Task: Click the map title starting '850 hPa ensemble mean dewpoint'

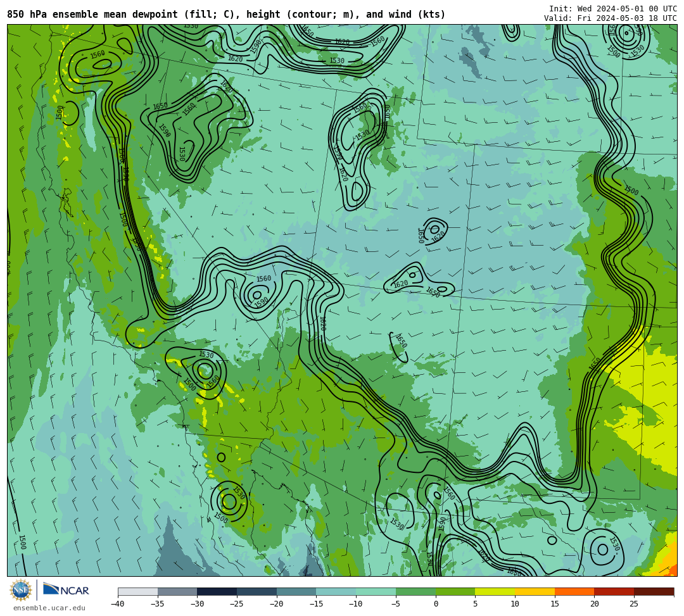Action: pyautogui.click(x=226, y=15)
